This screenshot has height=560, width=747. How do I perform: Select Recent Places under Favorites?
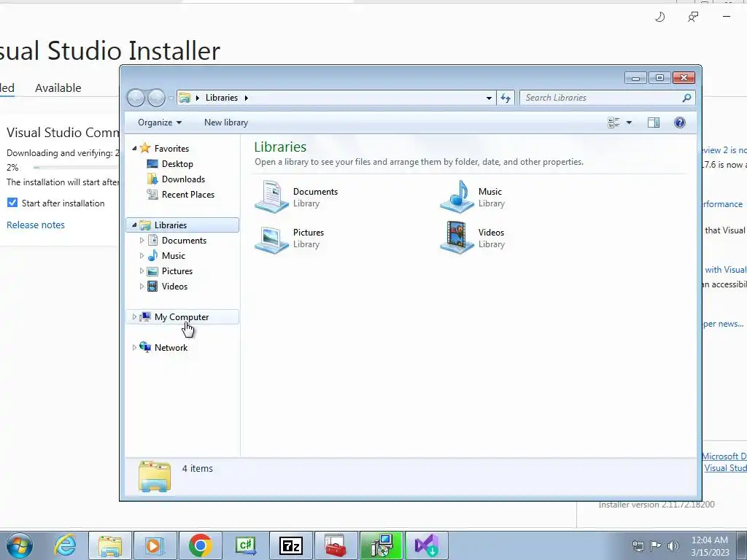[188, 194]
